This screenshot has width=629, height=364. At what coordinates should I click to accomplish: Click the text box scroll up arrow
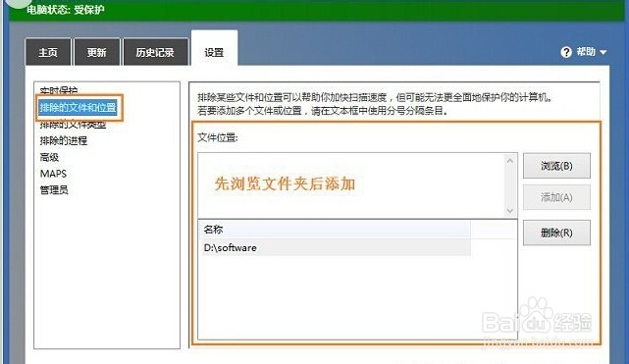pos(510,161)
